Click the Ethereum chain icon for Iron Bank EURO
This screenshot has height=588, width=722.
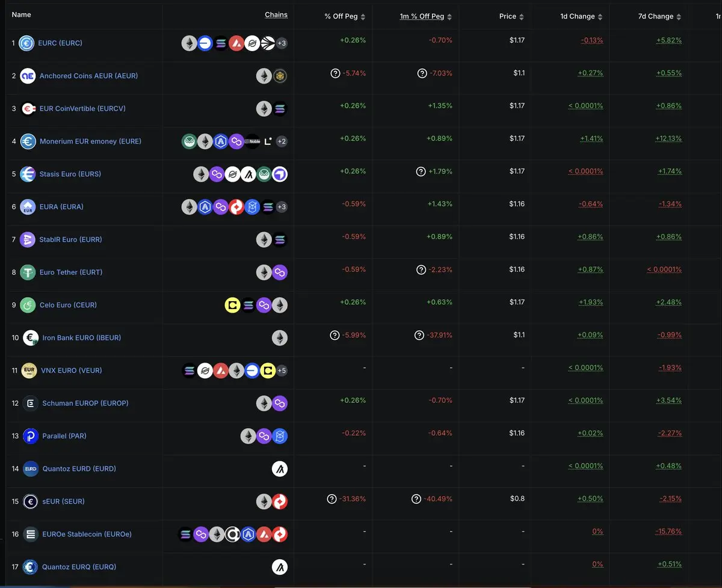click(x=280, y=338)
